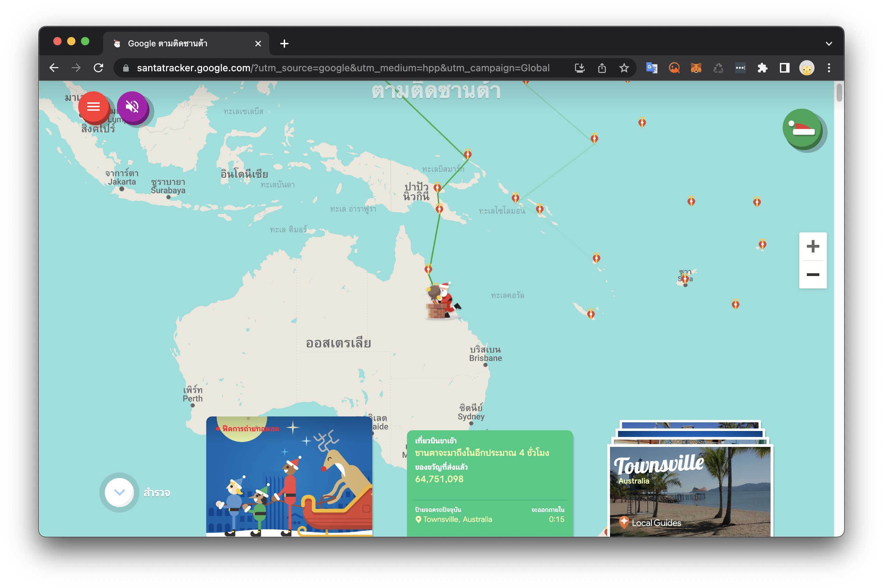Screen dimensions: 883x588
Task: Open the Extensions puzzle piece menu
Action: coord(762,68)
